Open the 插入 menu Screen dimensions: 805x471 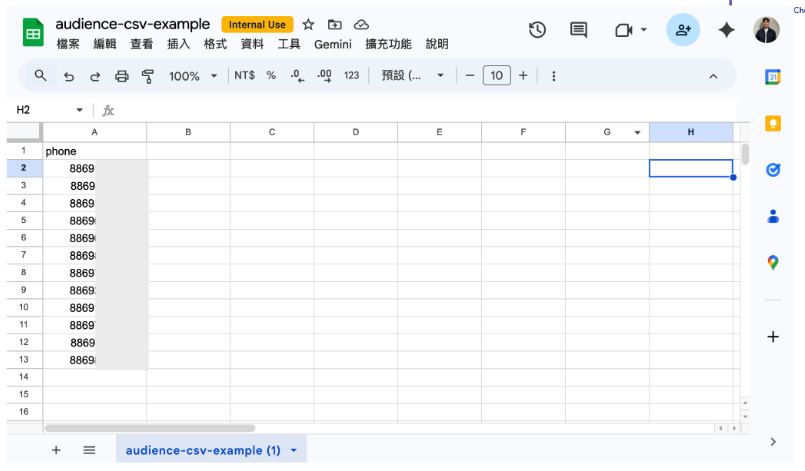click(178, 44)
